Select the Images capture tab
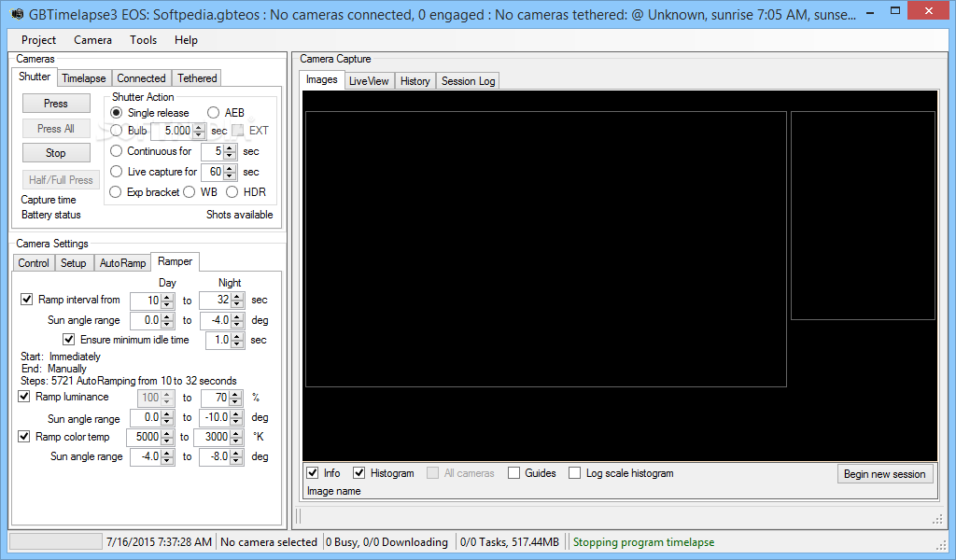 point(322,80)
